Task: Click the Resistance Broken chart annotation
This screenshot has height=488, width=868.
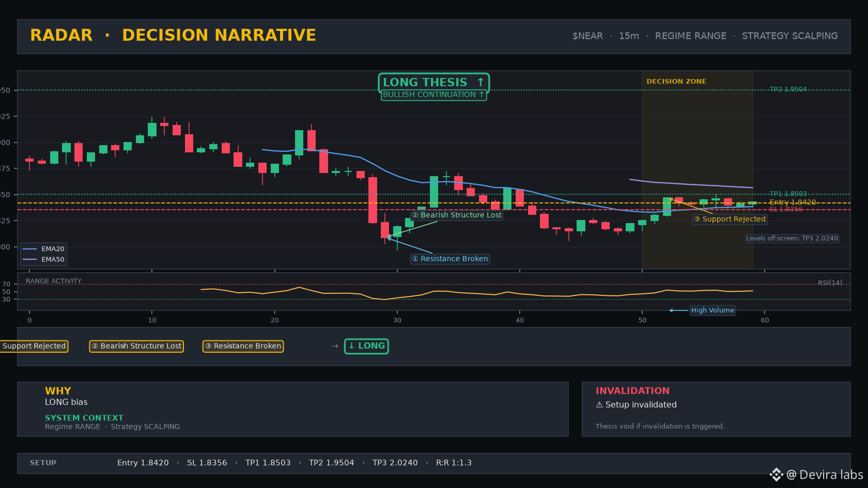Action: tap(450, 259)
